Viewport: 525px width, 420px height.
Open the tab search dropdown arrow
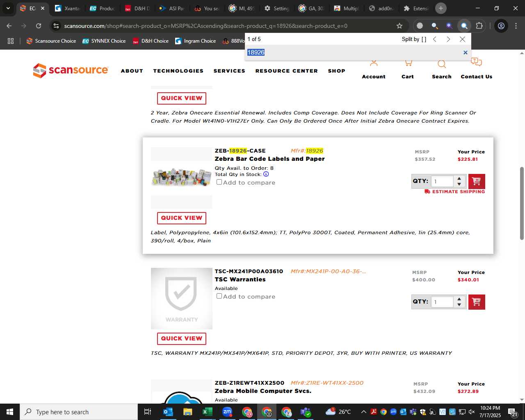click(8, 8)
